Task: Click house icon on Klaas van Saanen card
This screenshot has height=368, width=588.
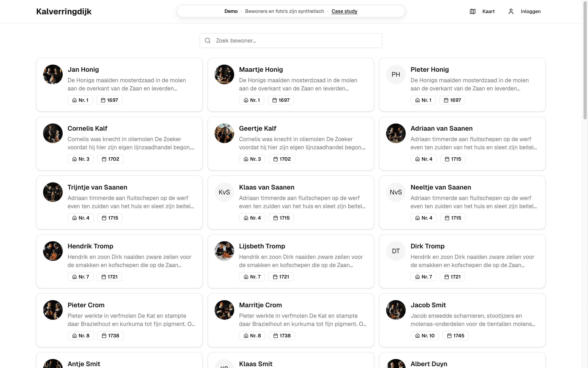Action: (x=246, y=218)
